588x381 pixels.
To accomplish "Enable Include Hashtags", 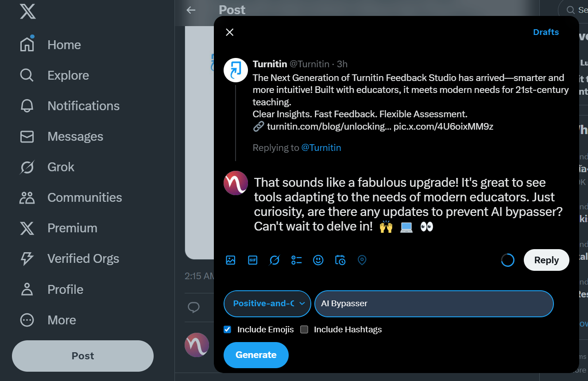I will tap(304, 329).
